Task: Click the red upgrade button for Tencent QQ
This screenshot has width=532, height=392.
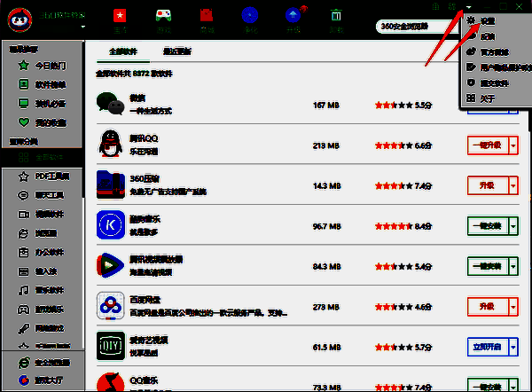Action: coord(488,145)
